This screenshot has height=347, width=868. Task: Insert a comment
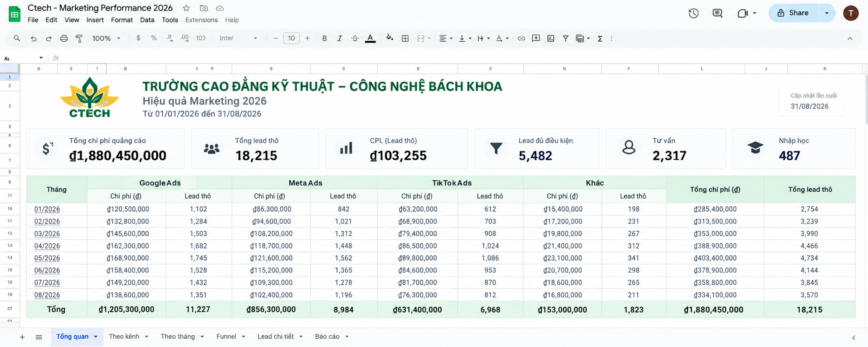[536, 39]
